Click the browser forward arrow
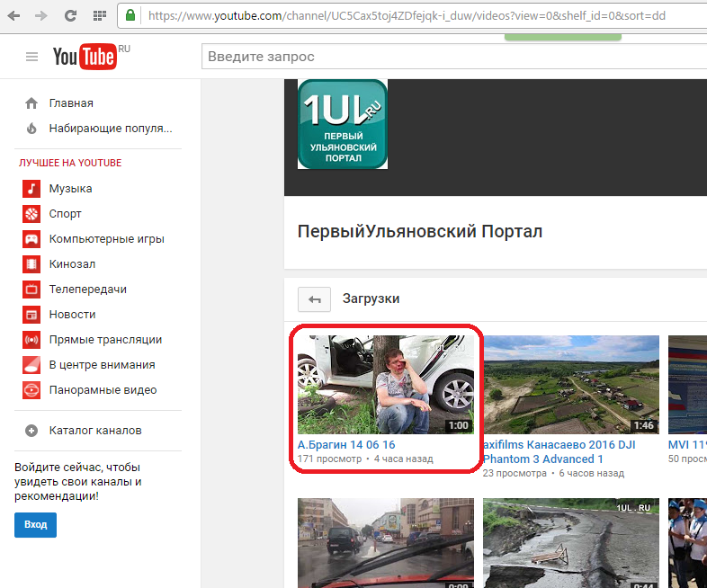This screenshot has width=707, height=588. 41,16
